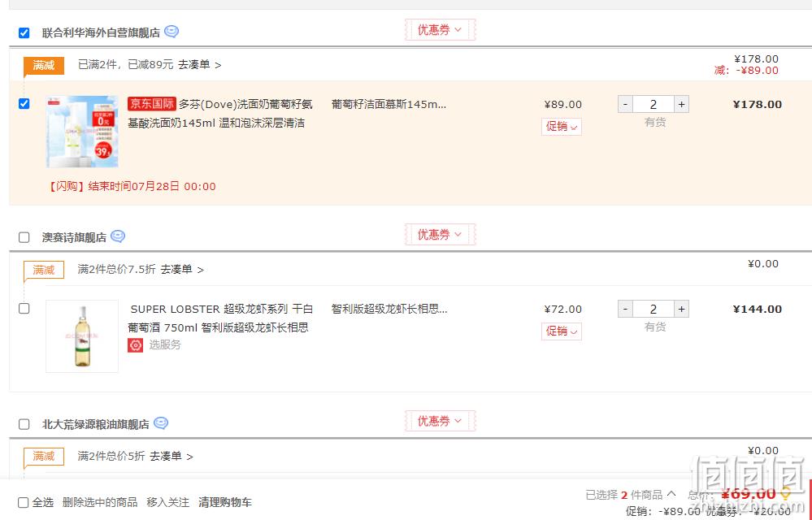Click the 澳赛诗旗舰店 store name
The image size is (812, 520).
click(74, 237)
